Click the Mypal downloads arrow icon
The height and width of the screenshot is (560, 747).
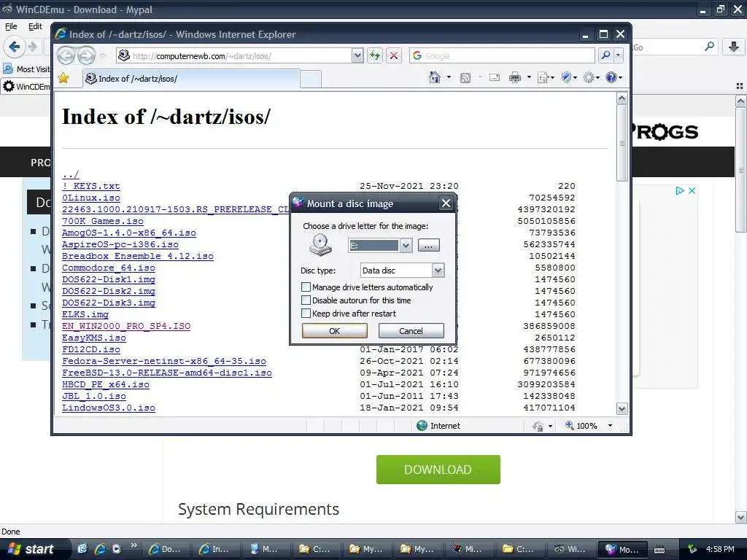(734, 47)
